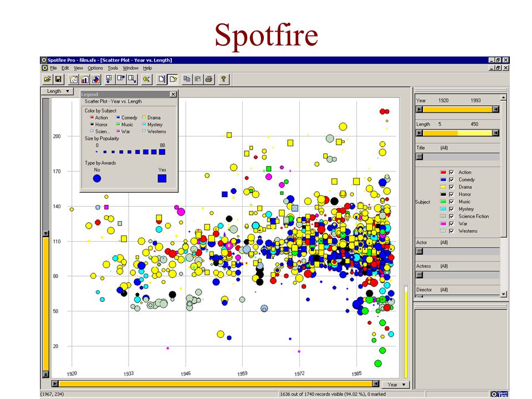
Task: Click the Spotfire document icon beside File menu
Action: pos(44,68)
